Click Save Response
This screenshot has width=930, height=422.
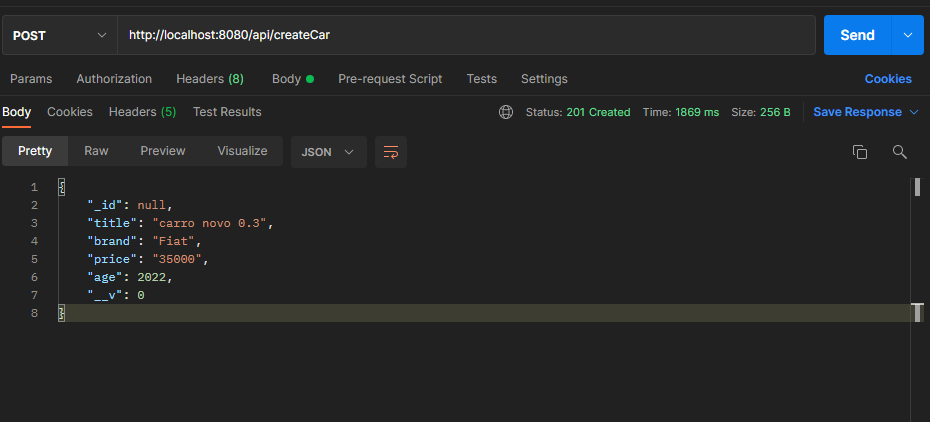coord(857,112)
